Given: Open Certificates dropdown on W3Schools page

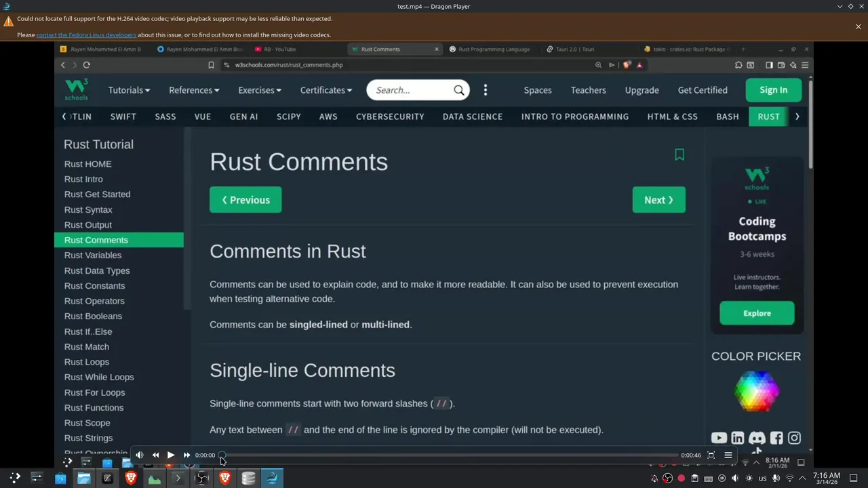Looking at the screenshot, I should pyautogui.click(x=326, y=90).
